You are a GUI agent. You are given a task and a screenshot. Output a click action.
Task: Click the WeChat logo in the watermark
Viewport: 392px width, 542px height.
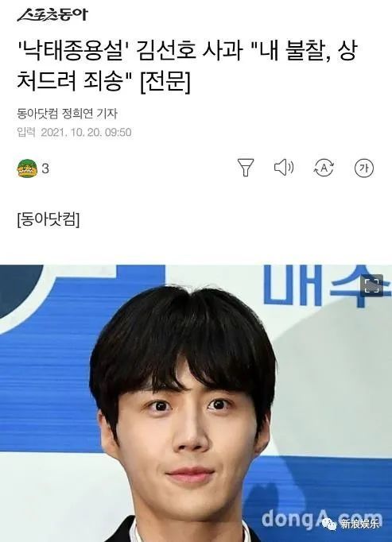[330, 524]
